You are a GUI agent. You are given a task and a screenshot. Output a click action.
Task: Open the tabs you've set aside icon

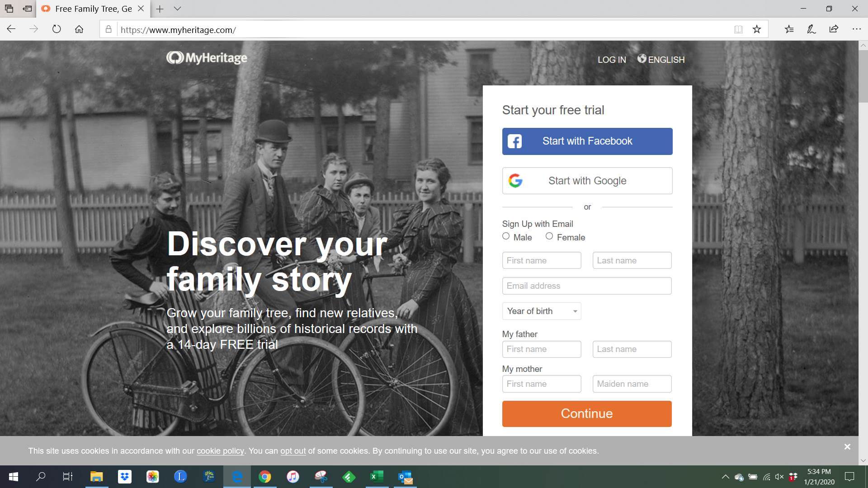pos(9,9)
